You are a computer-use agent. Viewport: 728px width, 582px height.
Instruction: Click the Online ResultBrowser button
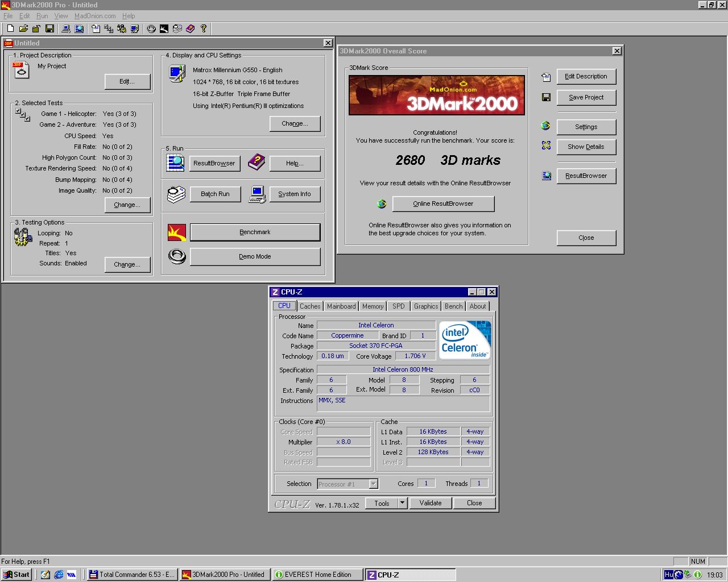pyautogui.click(x=443, y=203)
